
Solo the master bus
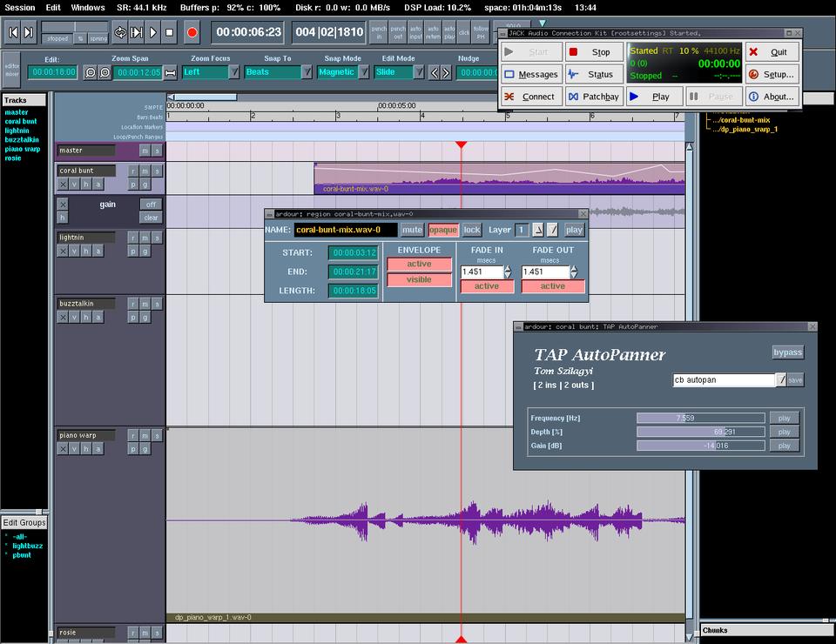157,151
